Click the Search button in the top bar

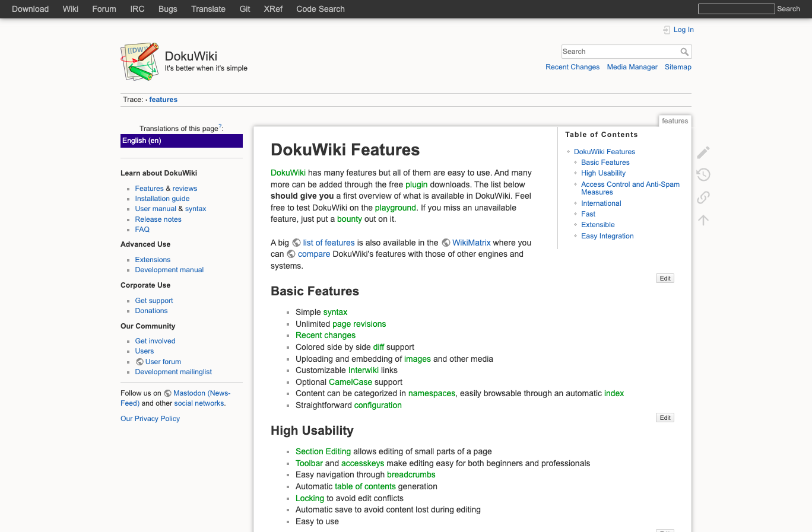point(788,9)
